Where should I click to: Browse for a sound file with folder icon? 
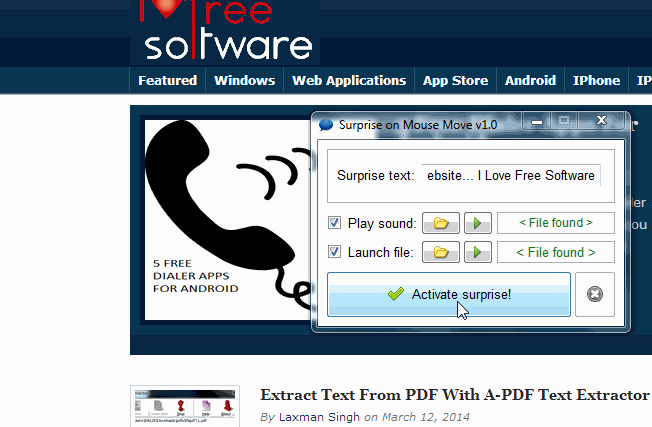[x=440, y=223]
